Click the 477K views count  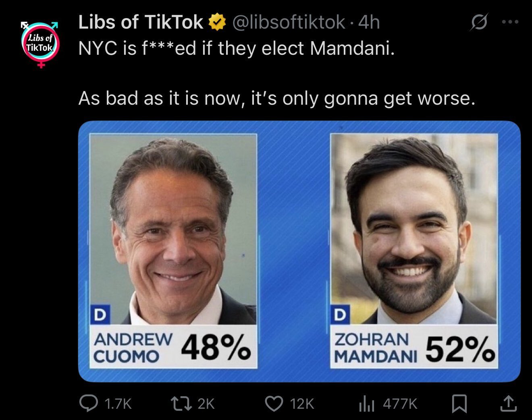point(400,403)
